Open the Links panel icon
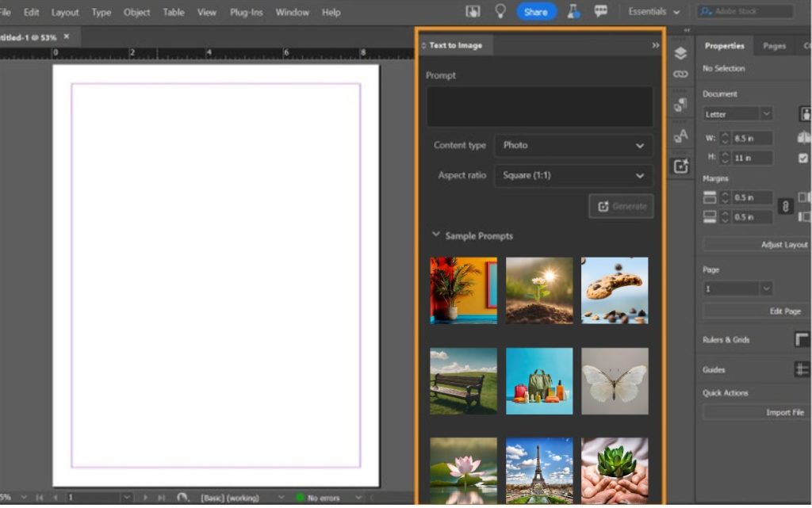Viewport: 812px width, 508px height. (x=680, y=73)
